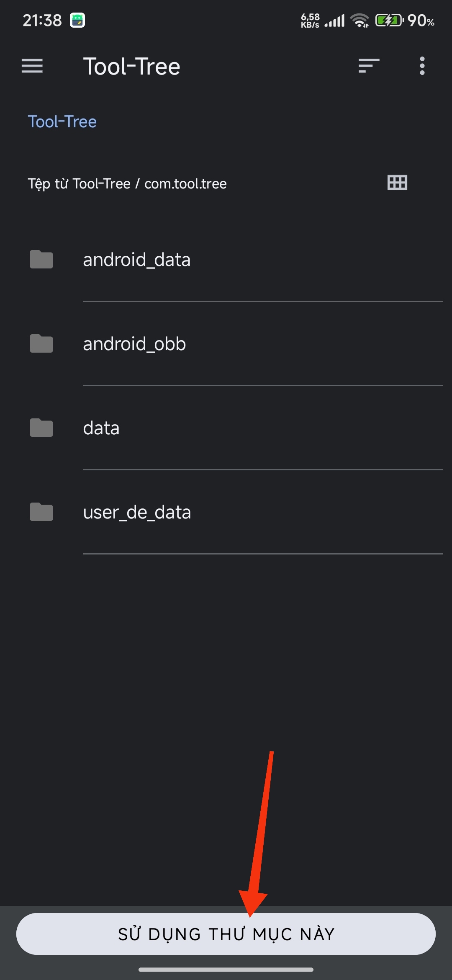
Task: Open the hamburger navigation menu
Action: pos(32,66)
